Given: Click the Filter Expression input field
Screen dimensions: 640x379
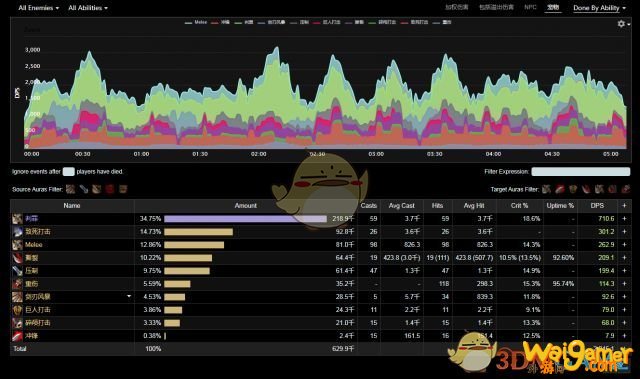Looking at the screenshot, I should (x=580, y=172).
